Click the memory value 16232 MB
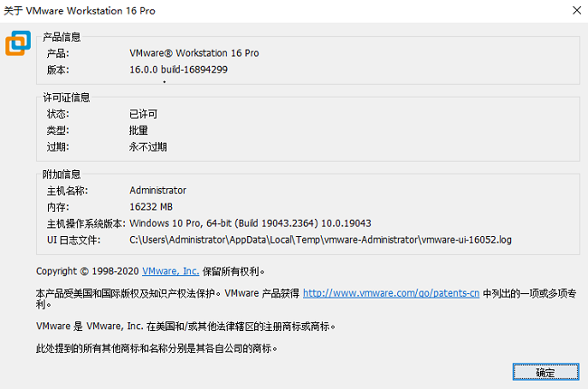Screen dimensions: 588x389 152,207
